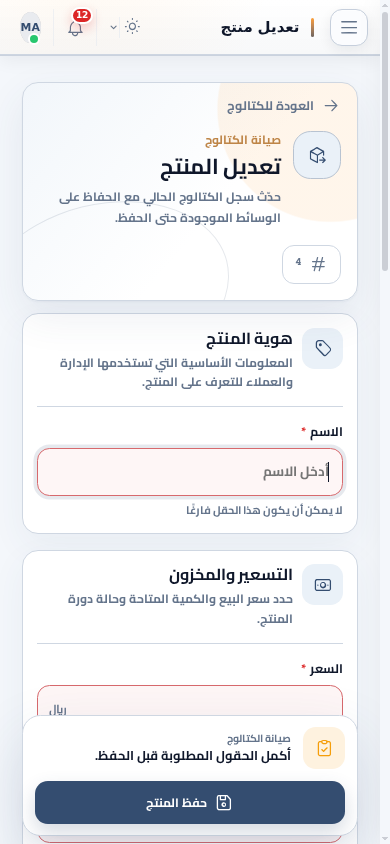Click the # 4 product ID chip
The image size is (390, 844).
[x=311, y=264]
